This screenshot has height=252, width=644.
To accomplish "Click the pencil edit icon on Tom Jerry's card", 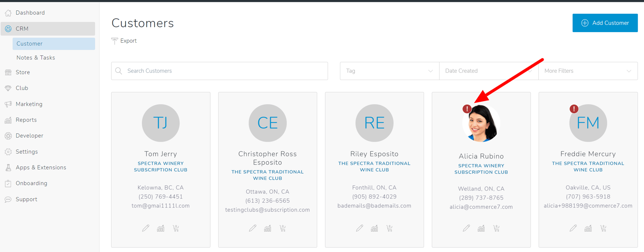I will [146, 228].
